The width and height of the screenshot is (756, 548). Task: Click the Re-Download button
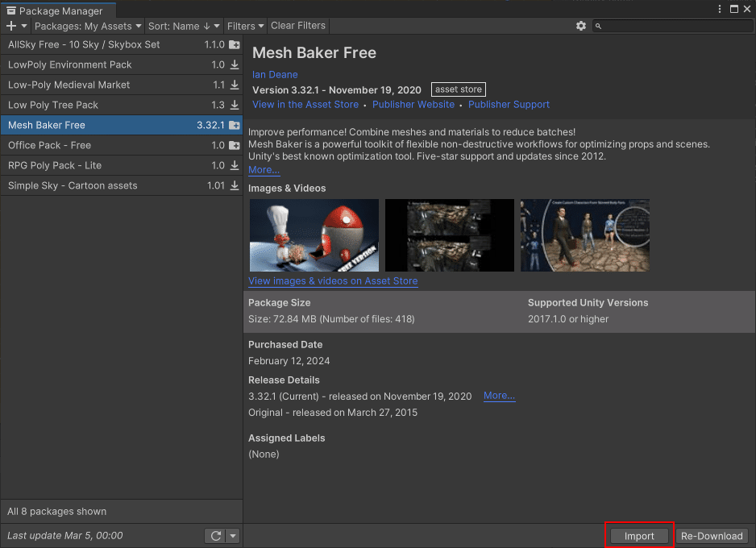pyautogui.click(x=712, y=536)
